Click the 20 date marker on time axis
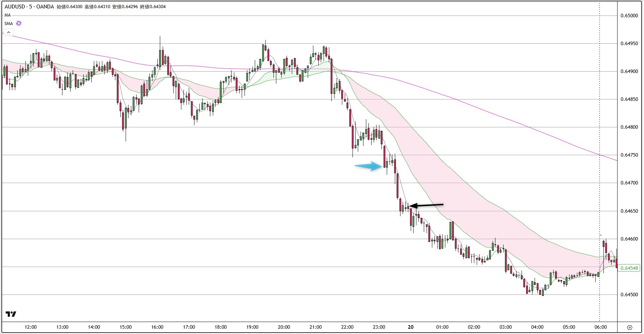The height and width of the screenshot is (334, 644). pos(410,327)
